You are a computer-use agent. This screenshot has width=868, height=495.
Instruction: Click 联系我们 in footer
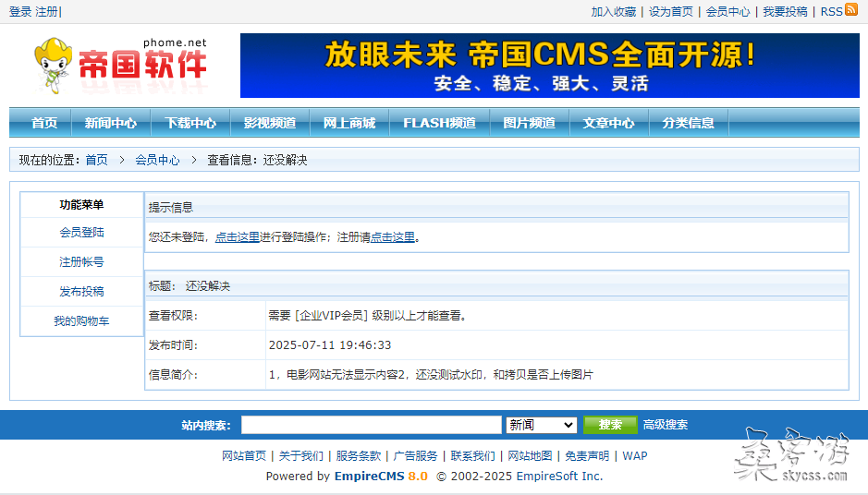click(x=472, y=455)
